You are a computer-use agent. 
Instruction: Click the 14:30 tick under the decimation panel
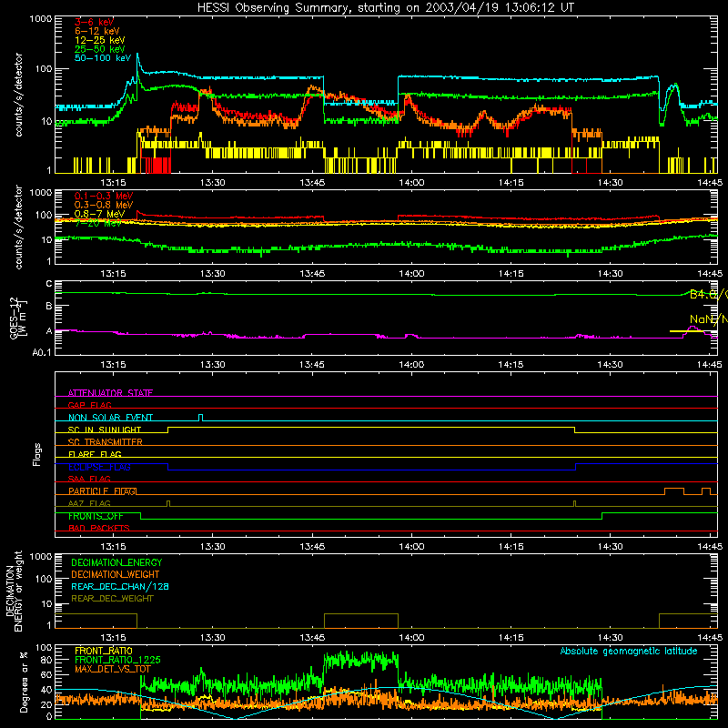(610, 638)
